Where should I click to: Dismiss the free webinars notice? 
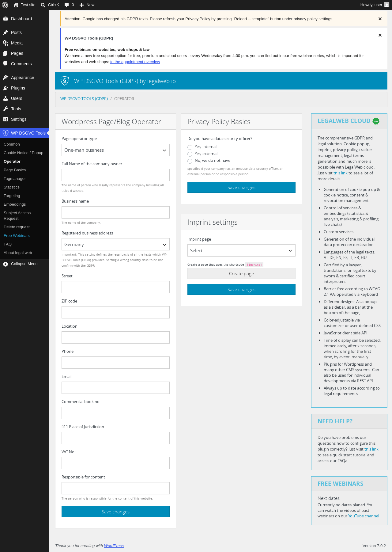point(380,35)
